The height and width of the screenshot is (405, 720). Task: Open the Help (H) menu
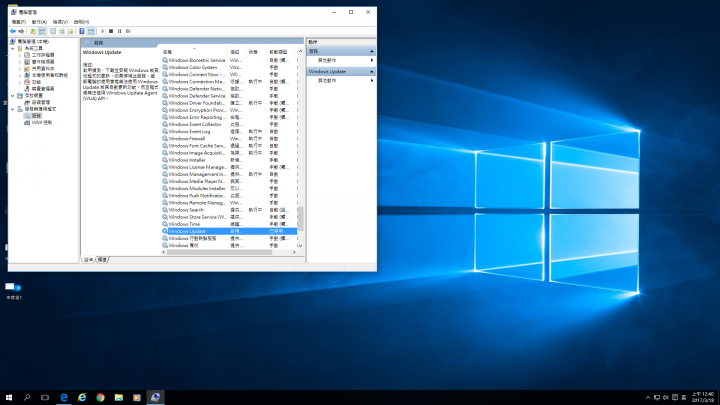pyautogui.click(x=81, y=22)
